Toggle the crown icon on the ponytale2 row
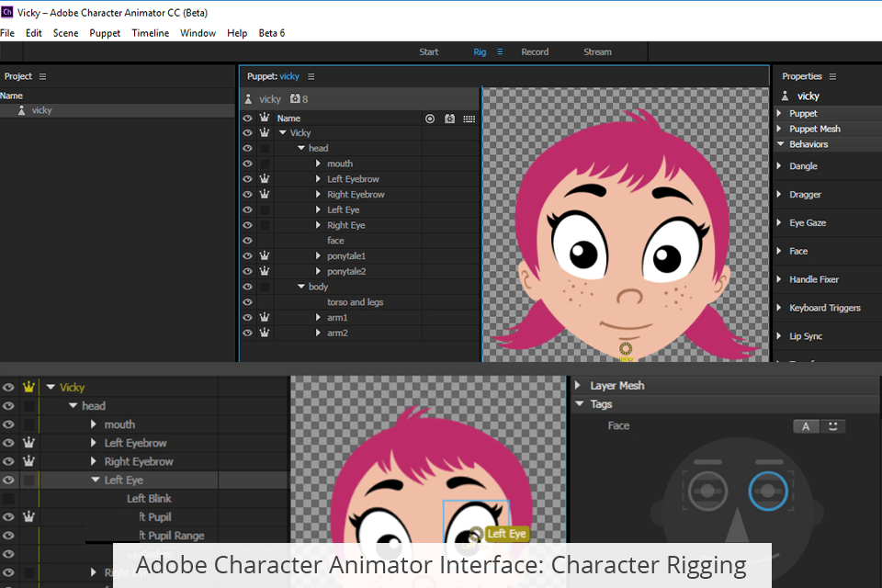 click(265, 271)
